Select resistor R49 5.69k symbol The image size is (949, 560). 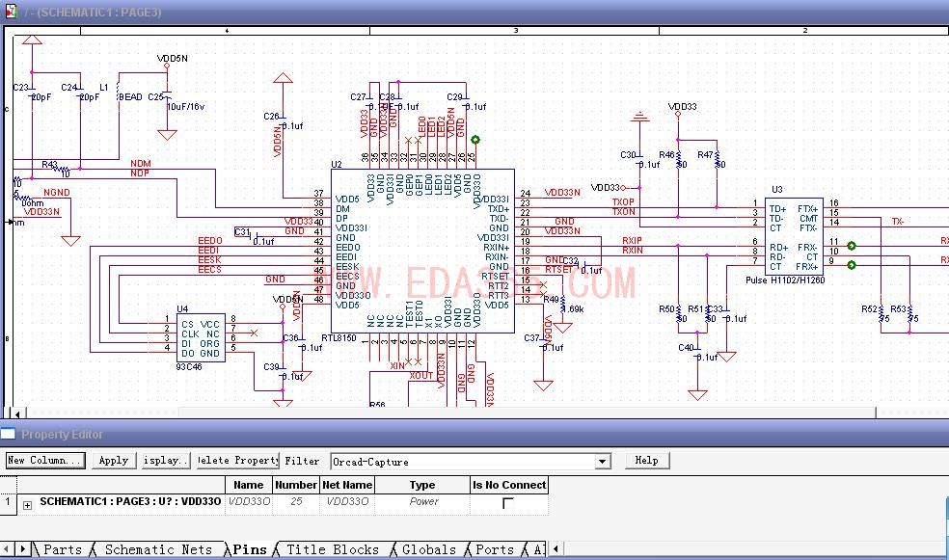563,304
